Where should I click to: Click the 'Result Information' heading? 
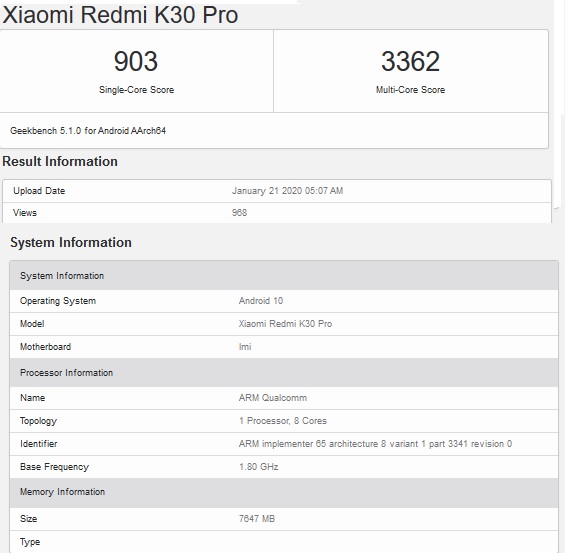coord(60,161)
